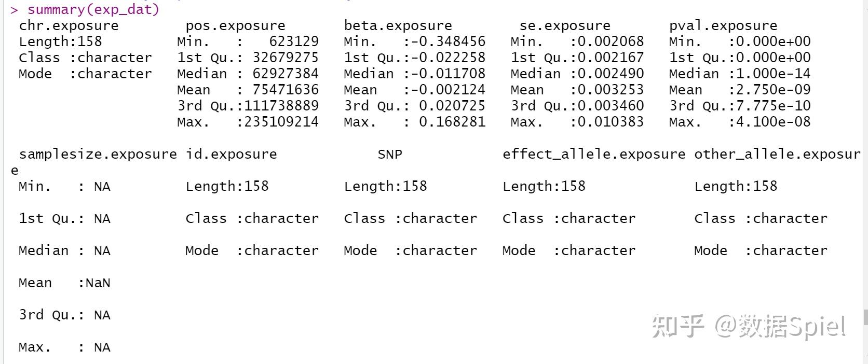868x364 pixels.
Task: Select the pval.exposure column header
Action: (x=723, y=25)
